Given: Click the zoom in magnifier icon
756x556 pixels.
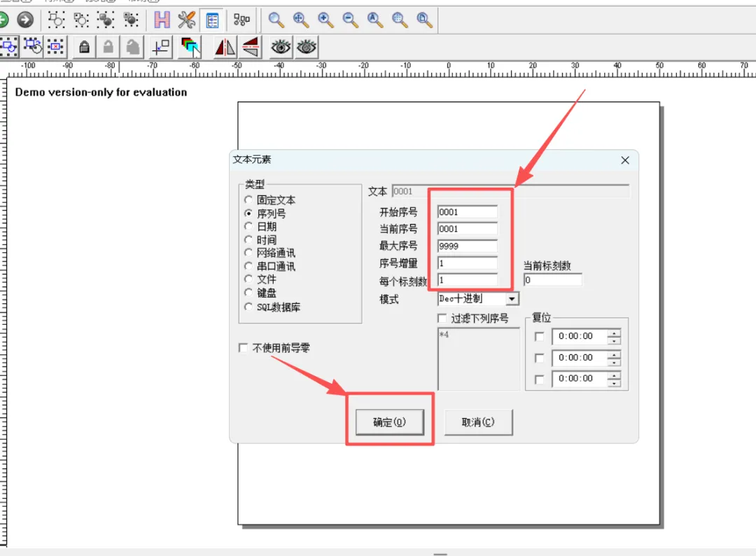Looking at the screenshot, I should click(x=325, y=20).
